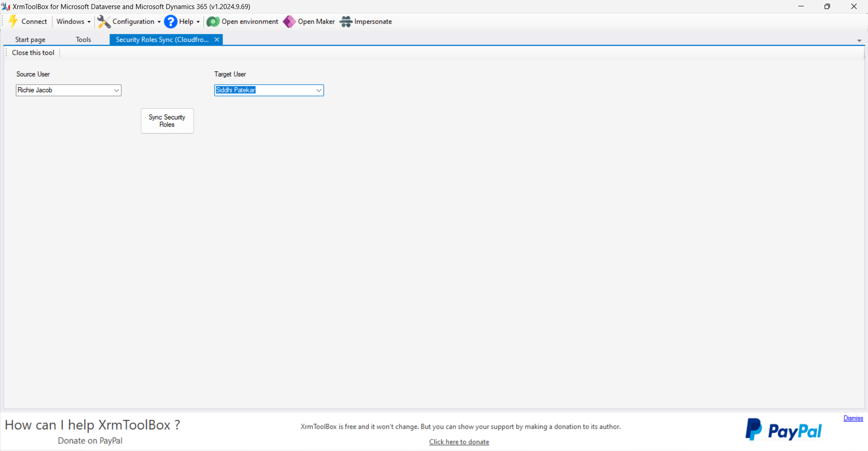The image size is (868, 451).
Task: Click the Help question mark icon
Action: point(170,21)
